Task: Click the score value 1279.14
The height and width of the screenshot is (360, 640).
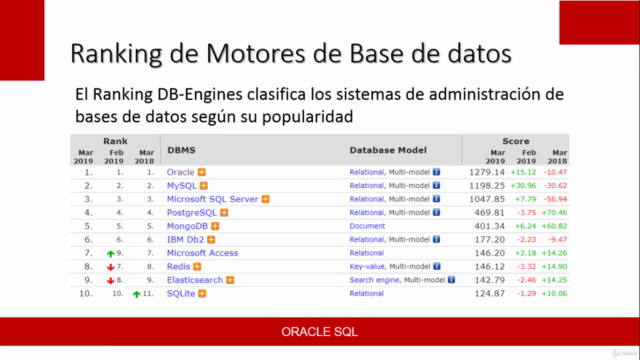Action: pos(487,172)
